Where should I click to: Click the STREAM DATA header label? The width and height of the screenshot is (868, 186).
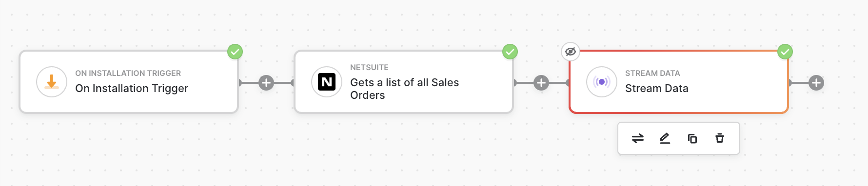[652, 74]
